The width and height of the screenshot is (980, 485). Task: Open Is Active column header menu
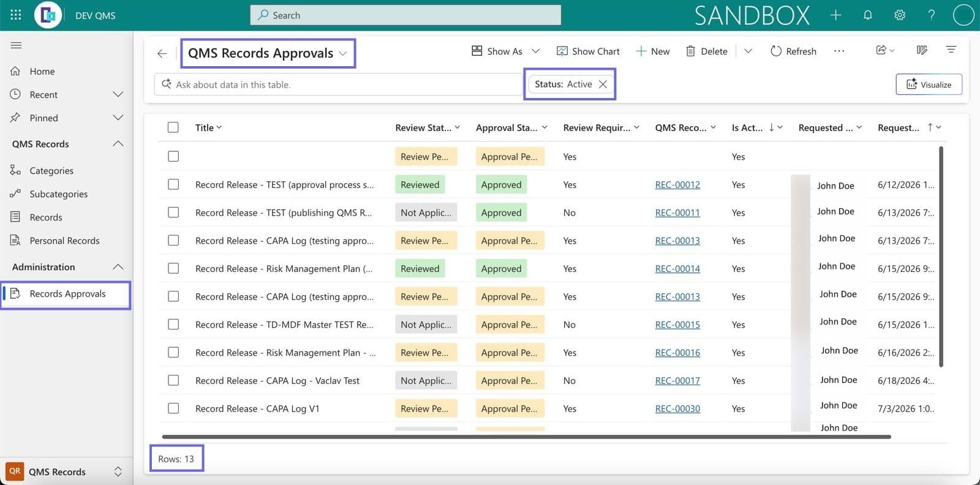coord(757,127)
